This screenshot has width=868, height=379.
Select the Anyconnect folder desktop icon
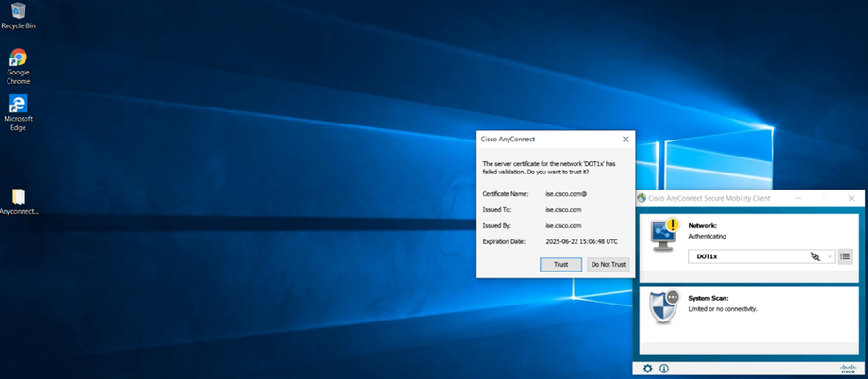click(18, 202)
